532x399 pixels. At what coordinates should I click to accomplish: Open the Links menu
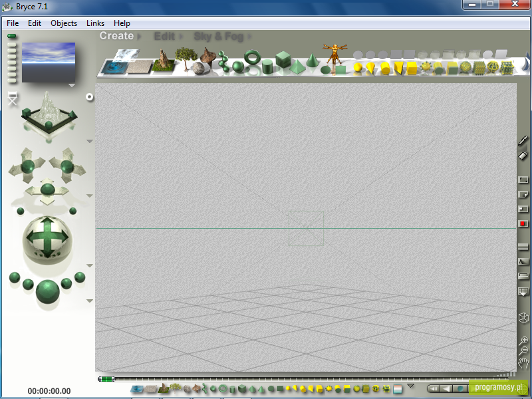point(95,23)
